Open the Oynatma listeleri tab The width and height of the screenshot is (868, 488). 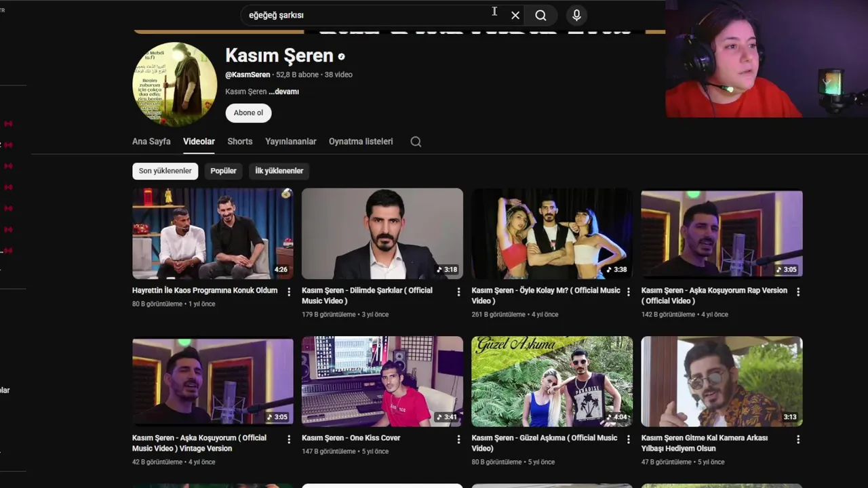click(361, 142)
